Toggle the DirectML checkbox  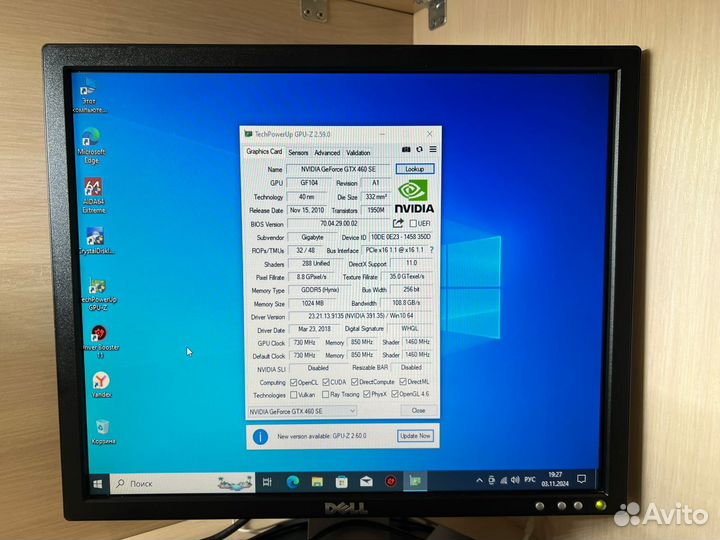[x=403, y=382]
